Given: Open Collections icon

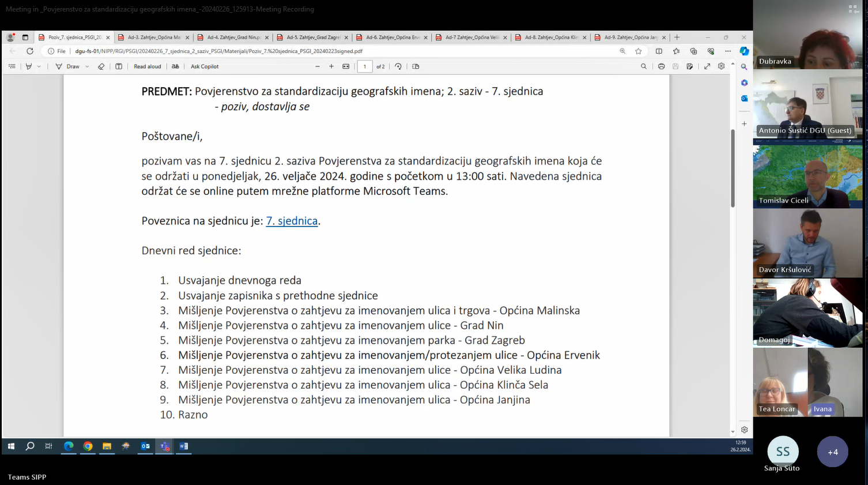Looking at the screenshot, I should click(x=693, y=51).
